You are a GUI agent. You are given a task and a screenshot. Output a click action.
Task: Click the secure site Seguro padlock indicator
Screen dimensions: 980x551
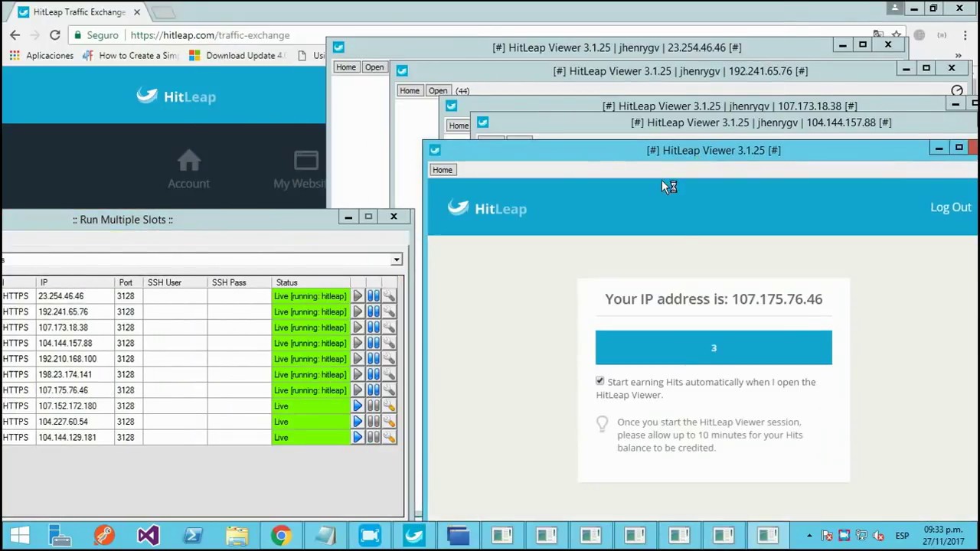(x=96, y=35)
